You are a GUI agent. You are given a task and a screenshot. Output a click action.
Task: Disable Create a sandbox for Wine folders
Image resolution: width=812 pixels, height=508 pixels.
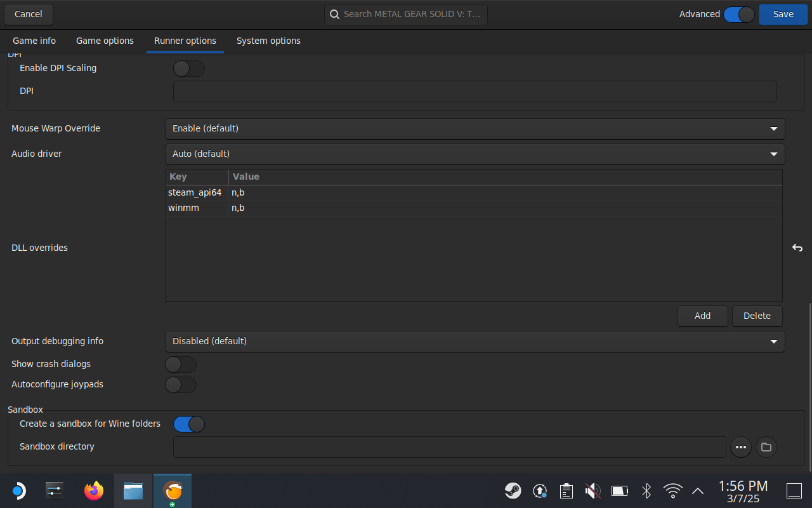coord(189,424)
